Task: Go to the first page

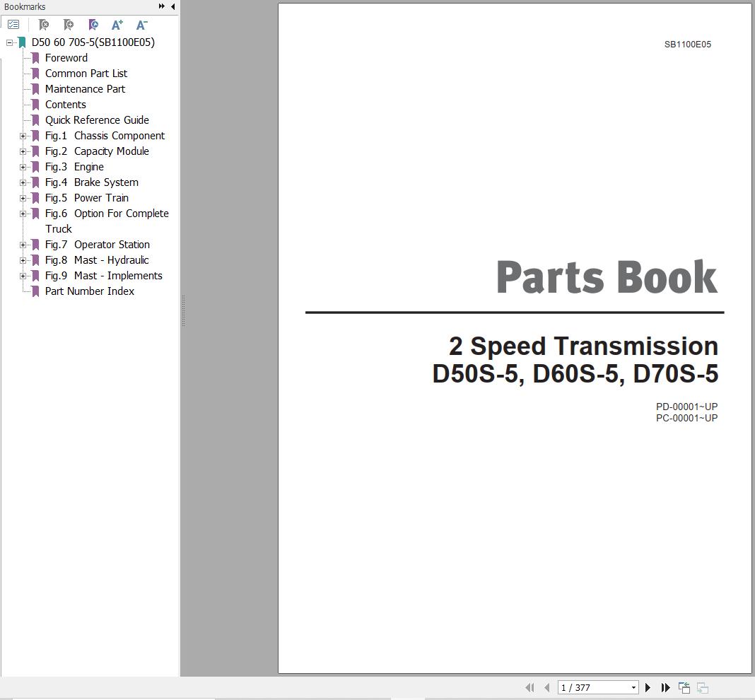Action: pos(529,687)
